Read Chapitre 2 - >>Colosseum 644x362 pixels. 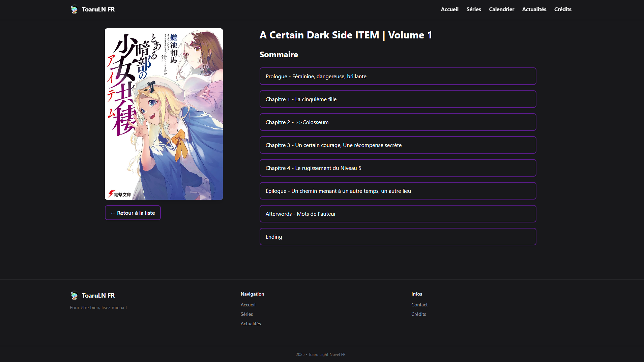398,122
